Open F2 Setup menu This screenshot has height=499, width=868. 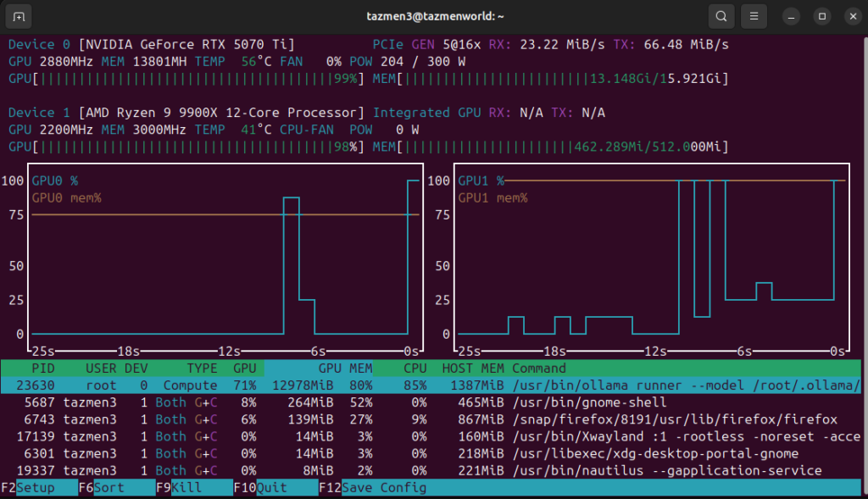[x=34, y=487]
